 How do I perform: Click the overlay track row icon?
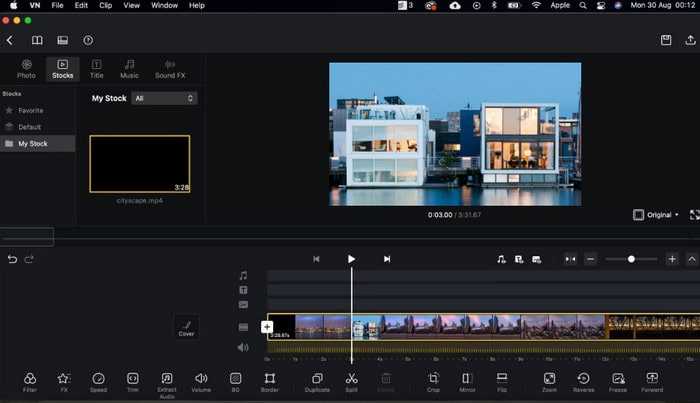(x=243, y=304)
